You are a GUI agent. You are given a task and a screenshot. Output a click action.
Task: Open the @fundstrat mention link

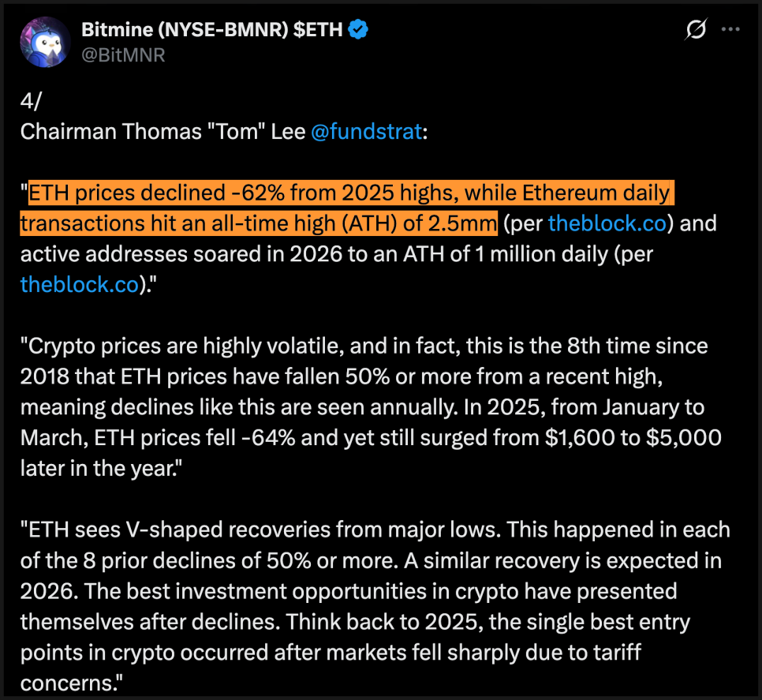pyautogui.click(x=366, y=130)
